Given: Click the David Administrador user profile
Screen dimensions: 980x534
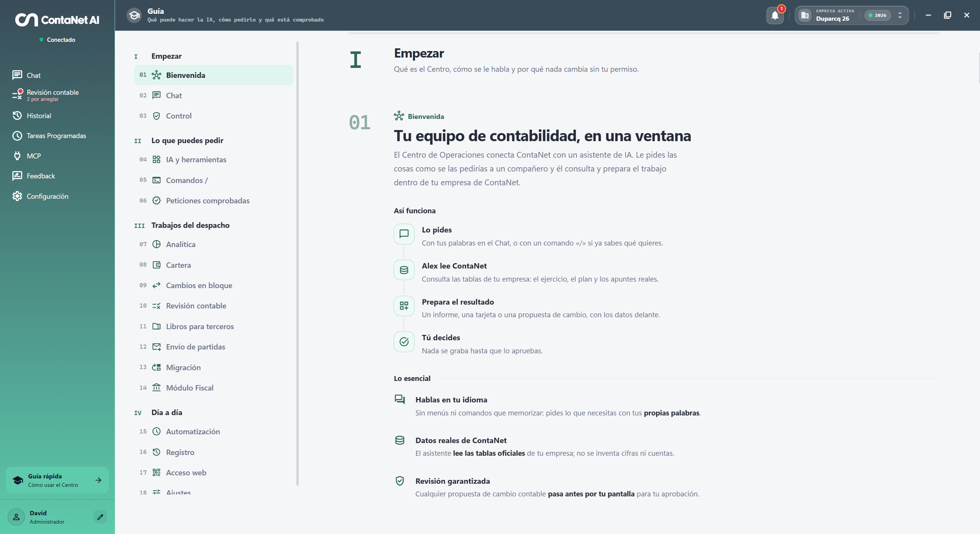Looking at the screenshot, I should [47, 517].
